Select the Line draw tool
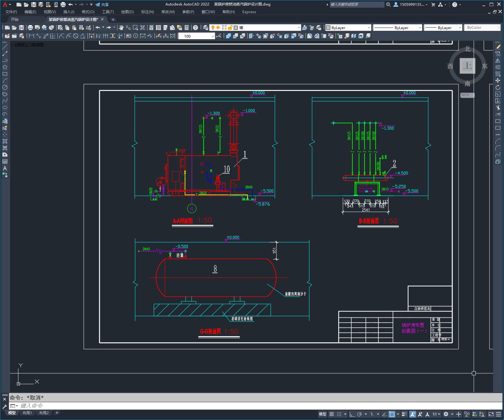 5,47
